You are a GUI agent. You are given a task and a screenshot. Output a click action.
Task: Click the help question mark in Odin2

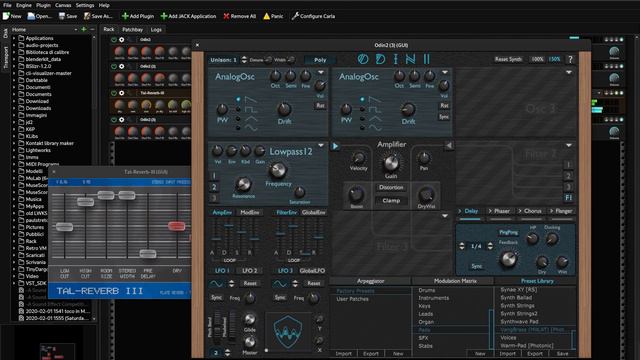point(570,60)
